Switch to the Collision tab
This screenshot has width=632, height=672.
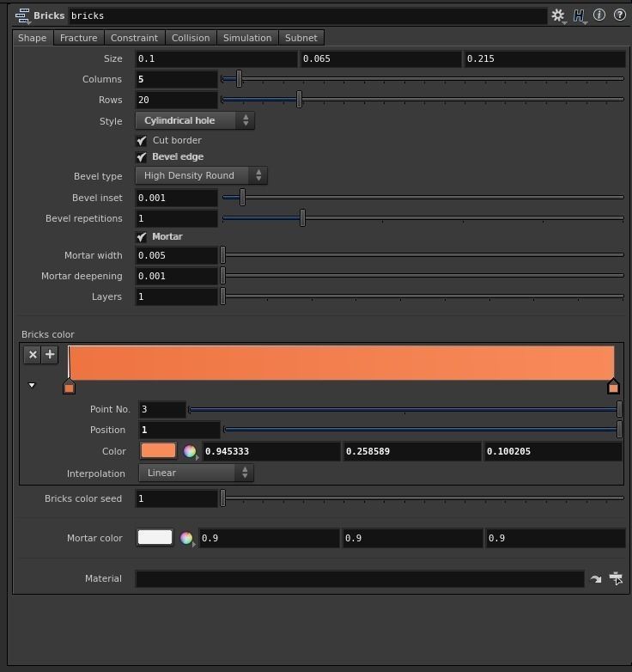[x=191, y=38]
